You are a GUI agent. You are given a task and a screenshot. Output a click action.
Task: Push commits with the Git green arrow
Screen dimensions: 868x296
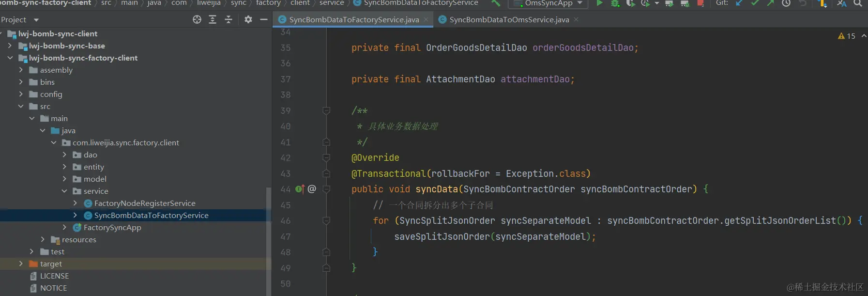(770, 3)
